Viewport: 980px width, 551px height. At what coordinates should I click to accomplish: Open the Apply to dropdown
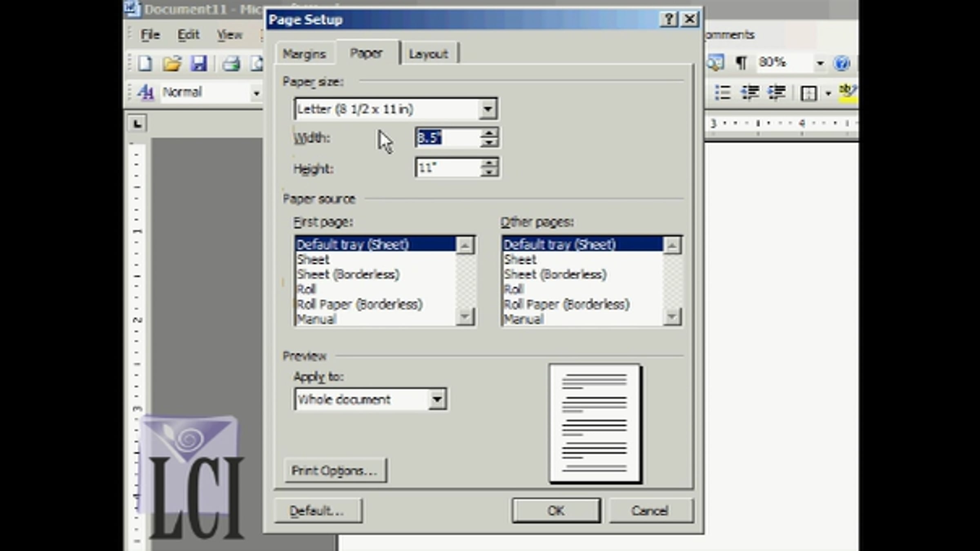point(437,399)
